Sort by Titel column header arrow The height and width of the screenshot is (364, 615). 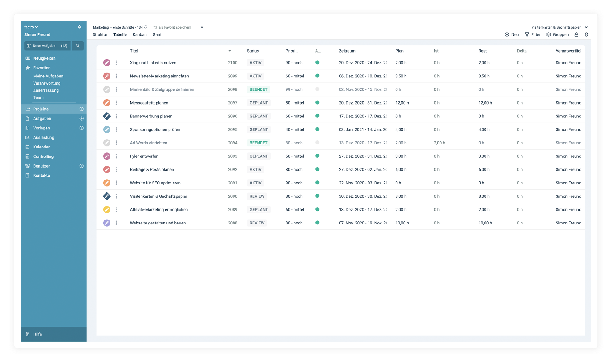(x=230, y=51)
